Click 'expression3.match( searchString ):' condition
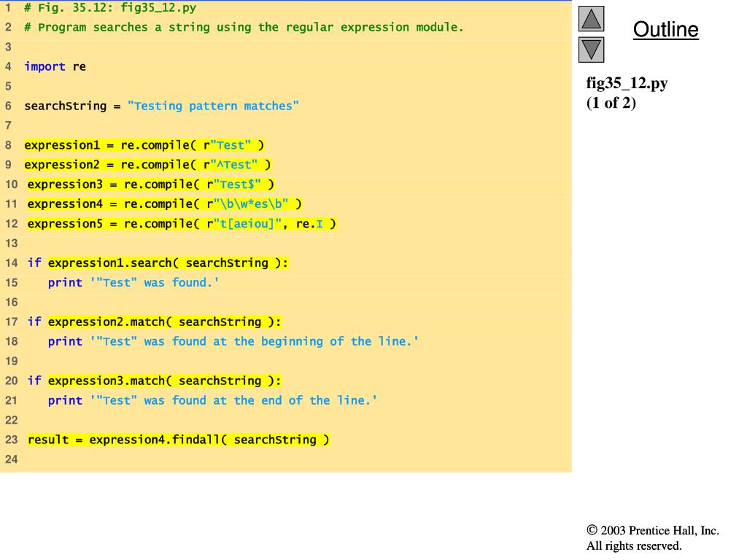The height and width of the screenshot is (560, 747). click(x=165, y=381)
